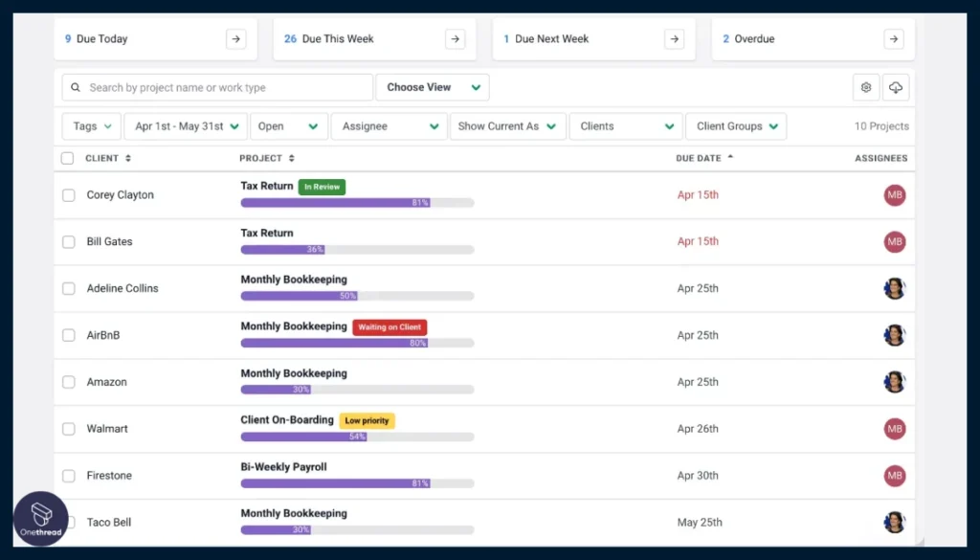Click Taco Bell's assignee photo avatar
Screen dimensions: 980x560
tap(895, 522)
